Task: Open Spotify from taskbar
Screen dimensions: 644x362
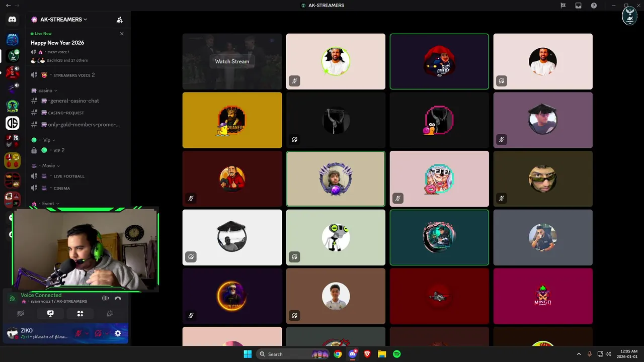Action: click(396, 354)
